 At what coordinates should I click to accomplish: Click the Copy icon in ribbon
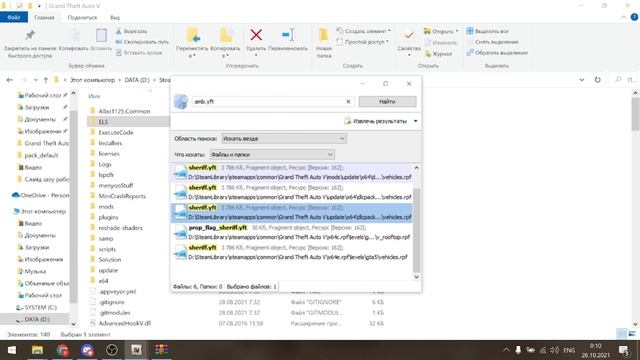tap(75, 36)
